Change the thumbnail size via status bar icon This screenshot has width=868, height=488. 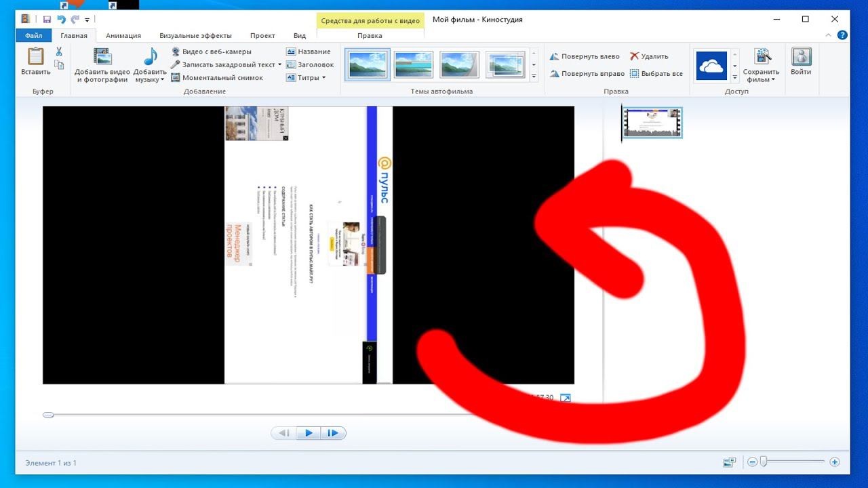pyautogui.click(x=730, y=462)
